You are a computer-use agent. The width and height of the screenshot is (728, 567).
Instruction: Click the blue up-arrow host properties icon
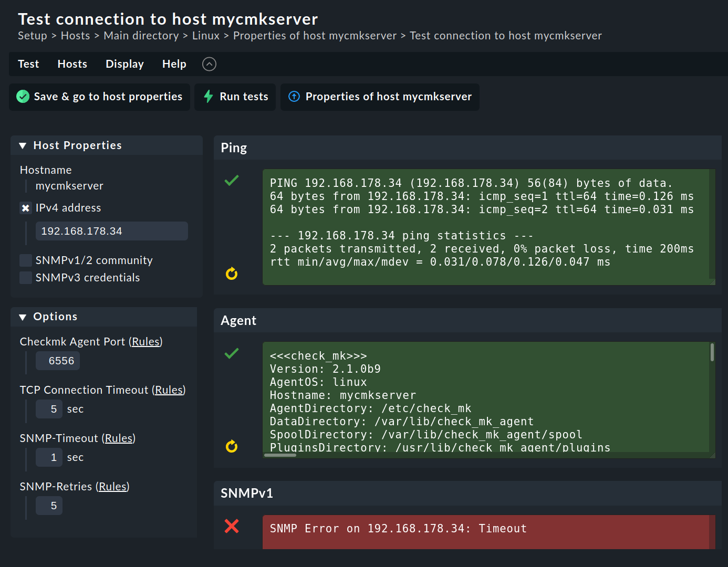click(x=294, y=97)
